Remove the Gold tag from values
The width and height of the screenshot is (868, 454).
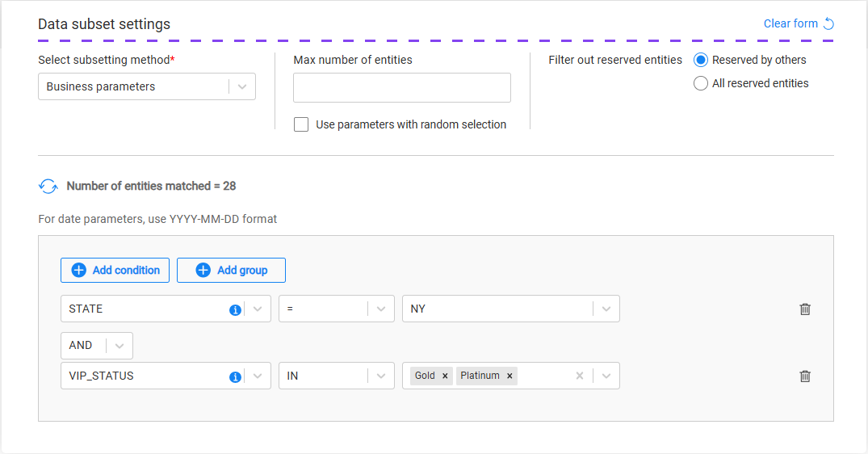point(445,376)
